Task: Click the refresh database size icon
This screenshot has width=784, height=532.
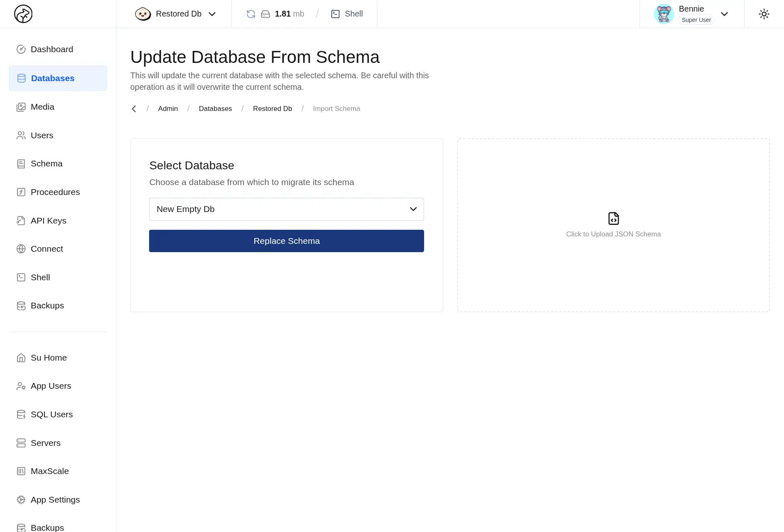Action: coord(251,14)
